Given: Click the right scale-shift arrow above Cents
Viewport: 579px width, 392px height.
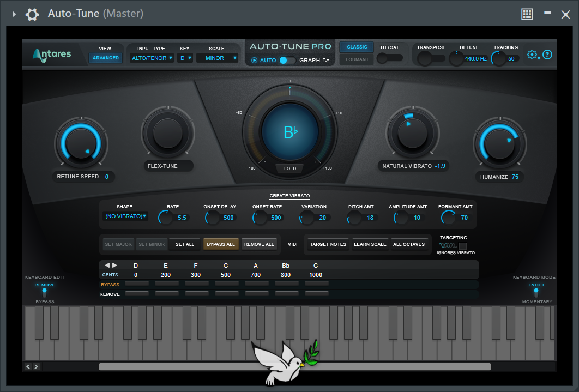Looking at the screenshot, I should point(114,265).
